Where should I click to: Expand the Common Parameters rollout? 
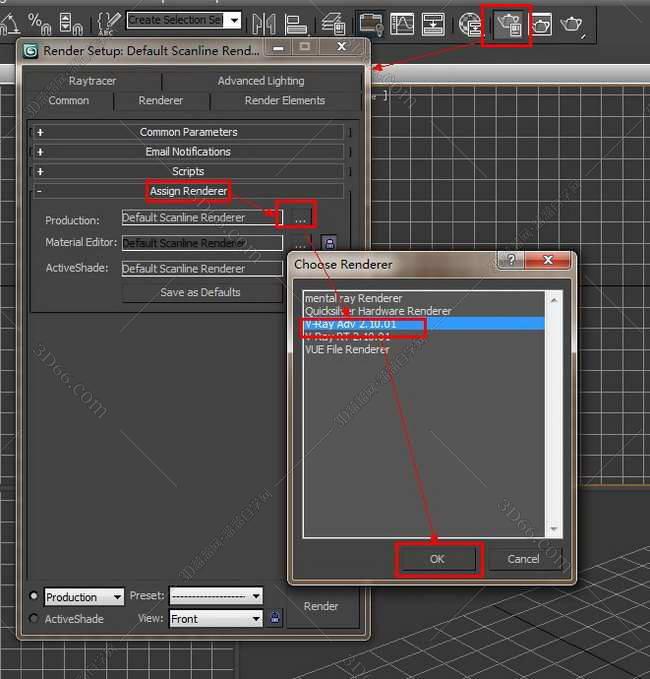point(188,132)
